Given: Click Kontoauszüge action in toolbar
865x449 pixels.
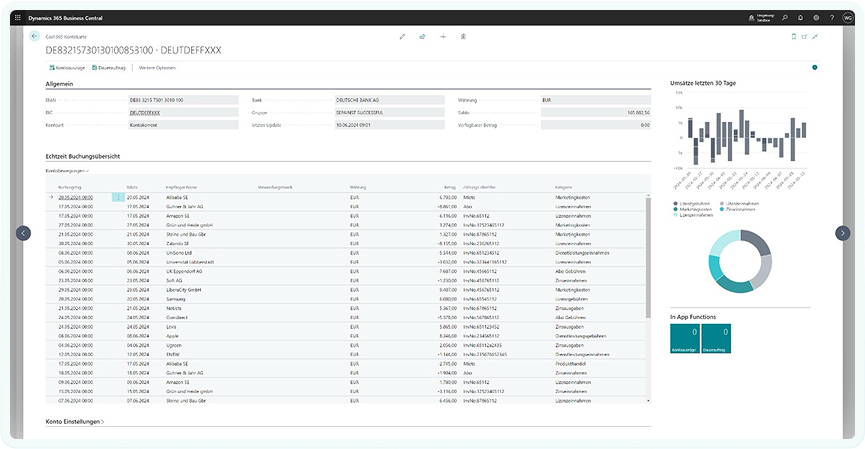Looking at the screenshot, I should click(67, 68).
